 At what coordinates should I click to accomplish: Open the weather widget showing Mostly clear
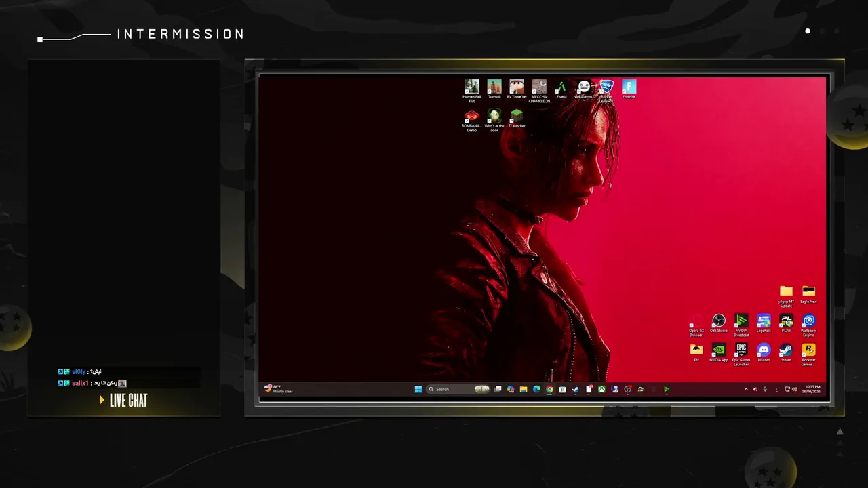279,389
